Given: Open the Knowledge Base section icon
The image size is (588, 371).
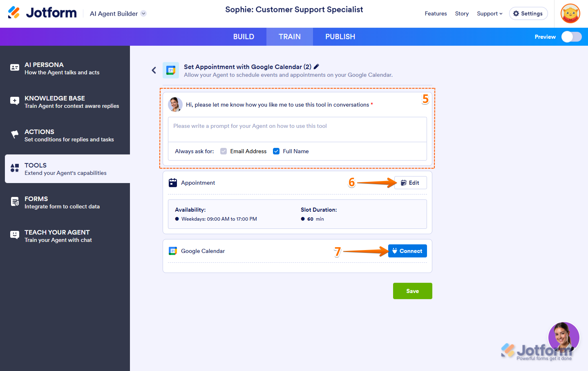Looking at the screenshot, I should [15, 101].
